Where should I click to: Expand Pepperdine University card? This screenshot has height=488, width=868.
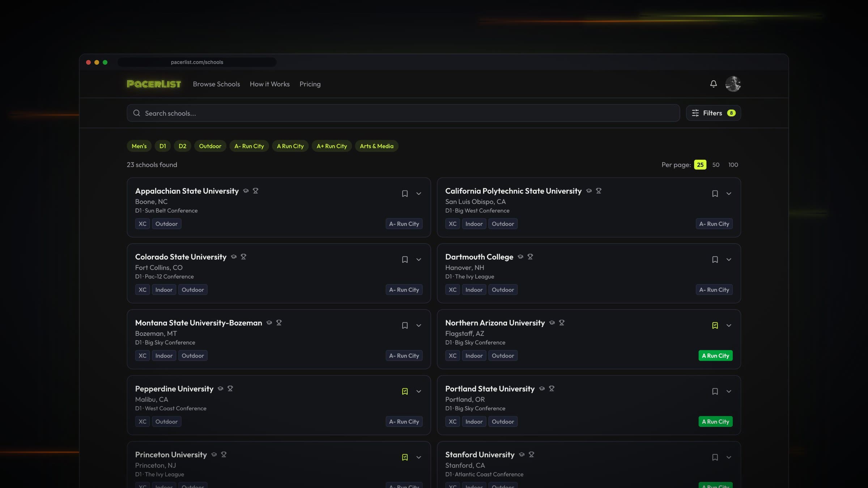coord(418,391)
